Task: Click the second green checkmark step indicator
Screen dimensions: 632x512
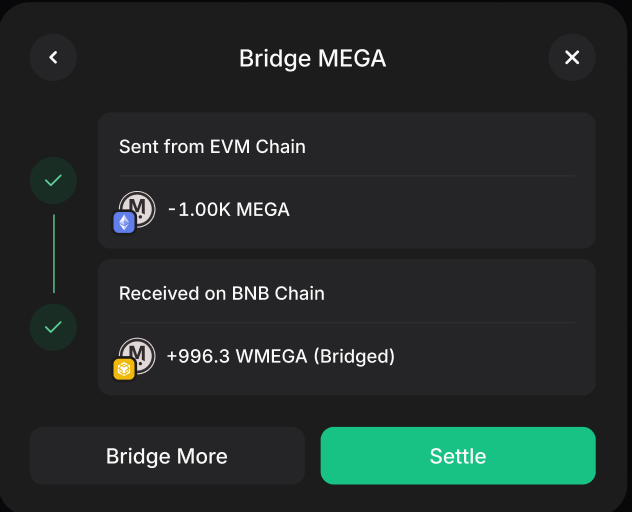Action: [x=54, y=327]
